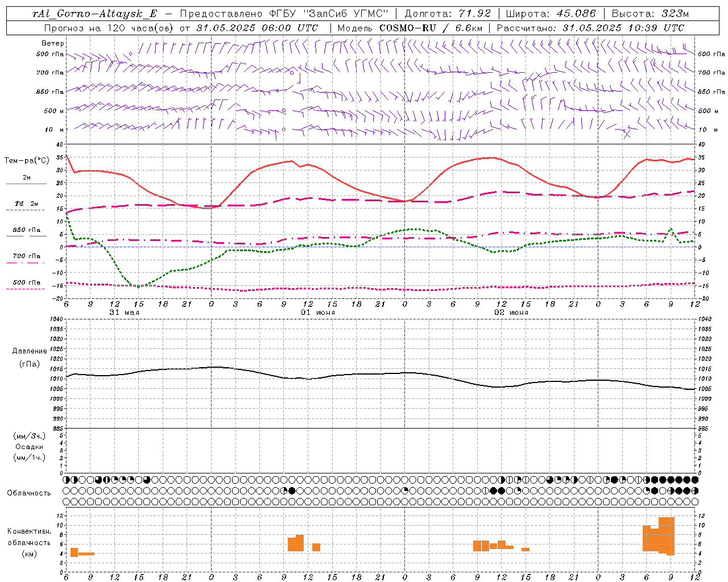
Task: Click the (гПа) unit under Давление
Action: 30,364
